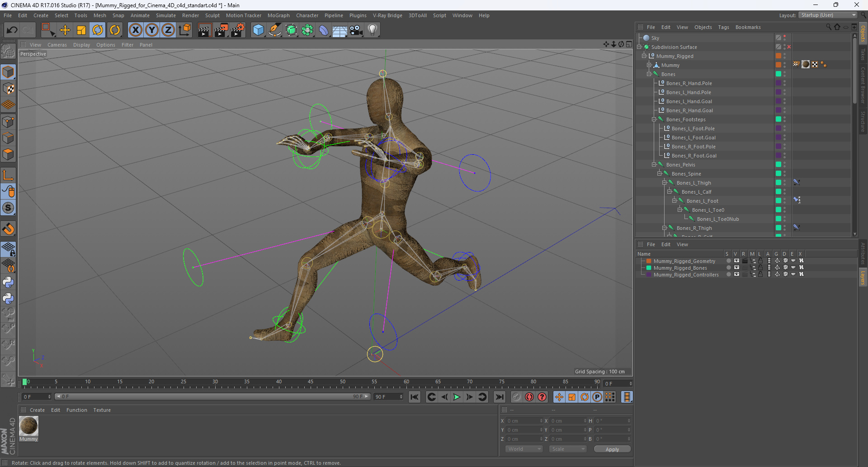Screen dimensions: 868x467
Task: Collapse the Subdivision Surface tree
Action: click(x=639, y=47)
